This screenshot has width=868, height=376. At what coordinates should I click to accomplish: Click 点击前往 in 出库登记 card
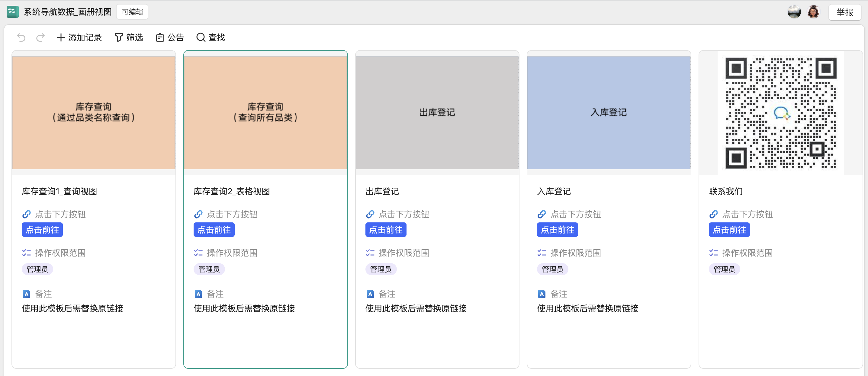point(386,230)
